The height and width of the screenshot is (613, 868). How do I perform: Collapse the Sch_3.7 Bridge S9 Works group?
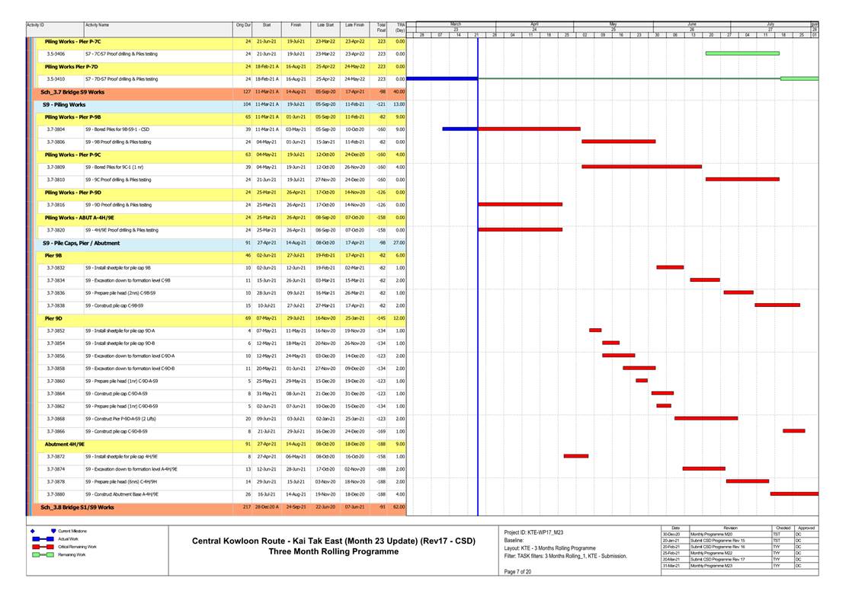click(72, 91)
